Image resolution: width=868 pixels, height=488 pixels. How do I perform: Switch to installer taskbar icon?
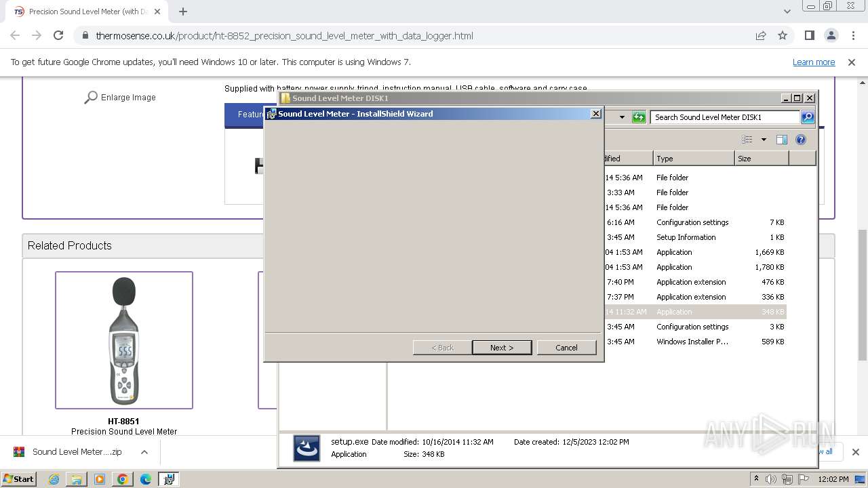169,479
